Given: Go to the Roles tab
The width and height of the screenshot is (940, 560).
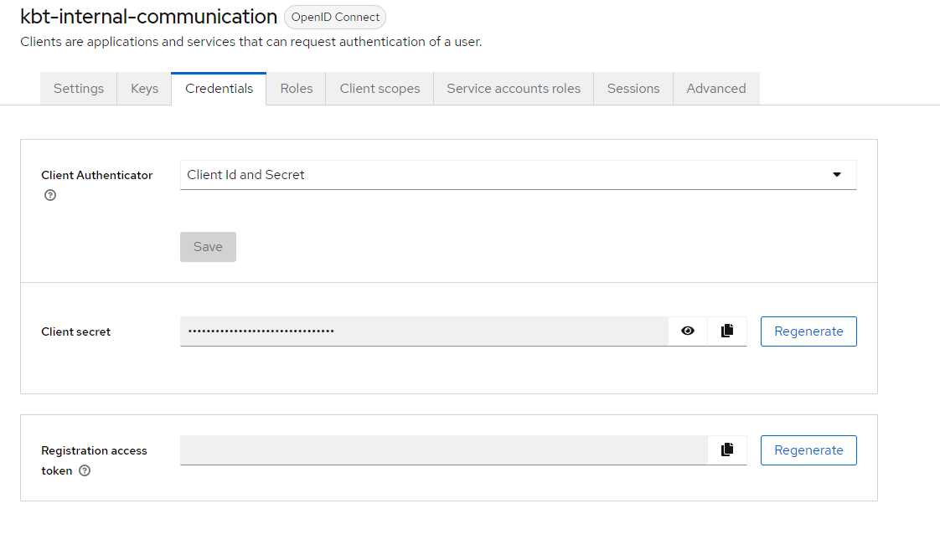Looking at the screenshot, I should click(296, 89).
